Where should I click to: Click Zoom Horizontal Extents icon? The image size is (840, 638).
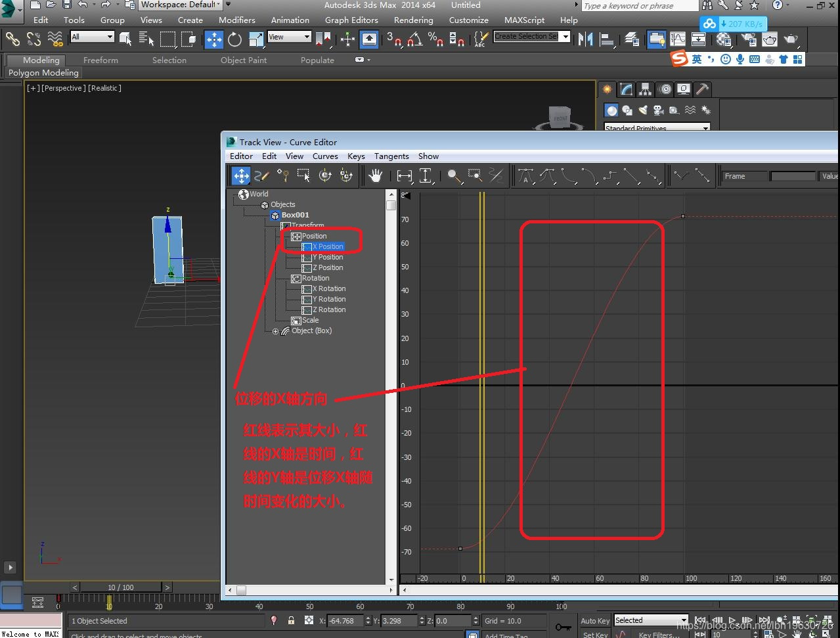[405, 175]
